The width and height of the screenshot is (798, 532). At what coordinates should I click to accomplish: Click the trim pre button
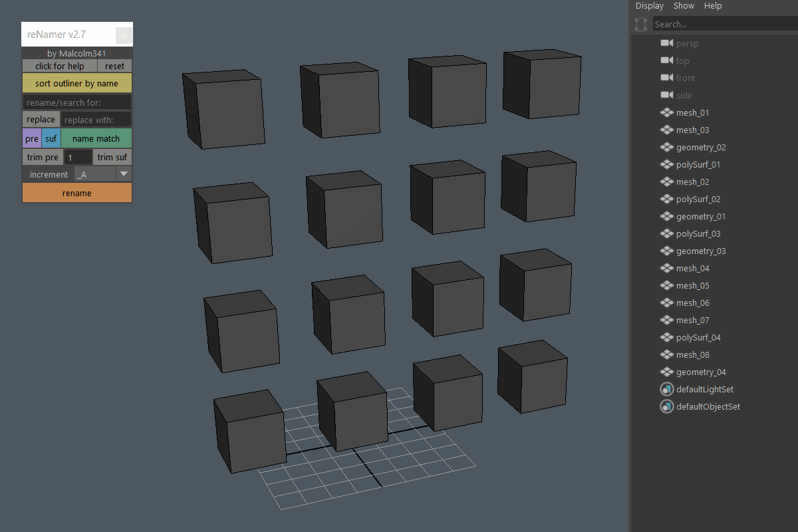[43, 157]
